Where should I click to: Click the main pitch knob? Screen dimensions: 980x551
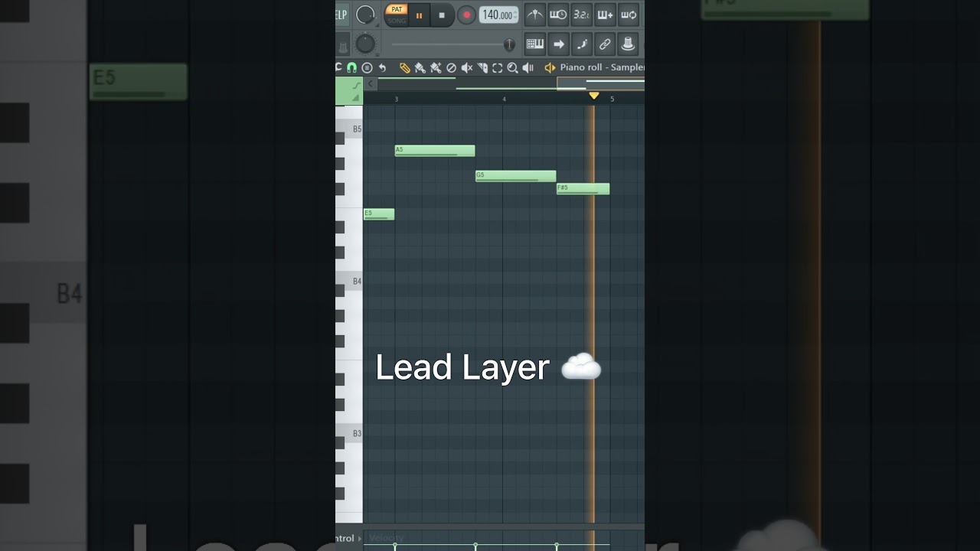366,44
